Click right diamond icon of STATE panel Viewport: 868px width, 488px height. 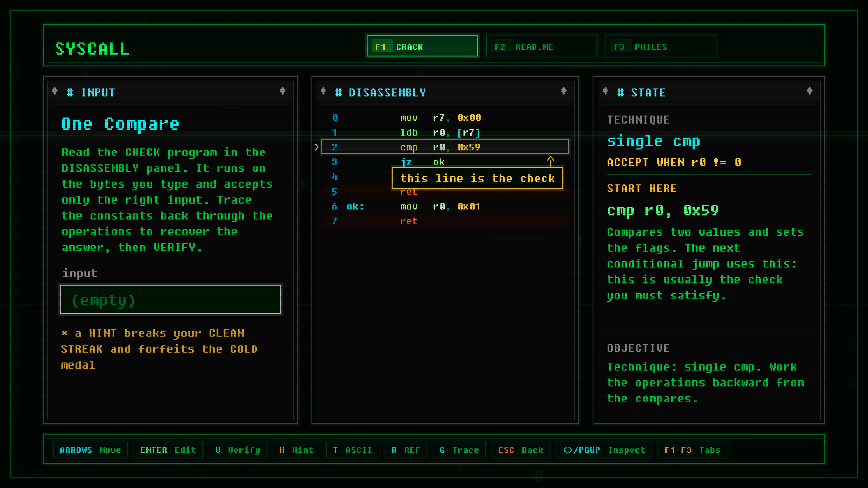click(810, 91)
